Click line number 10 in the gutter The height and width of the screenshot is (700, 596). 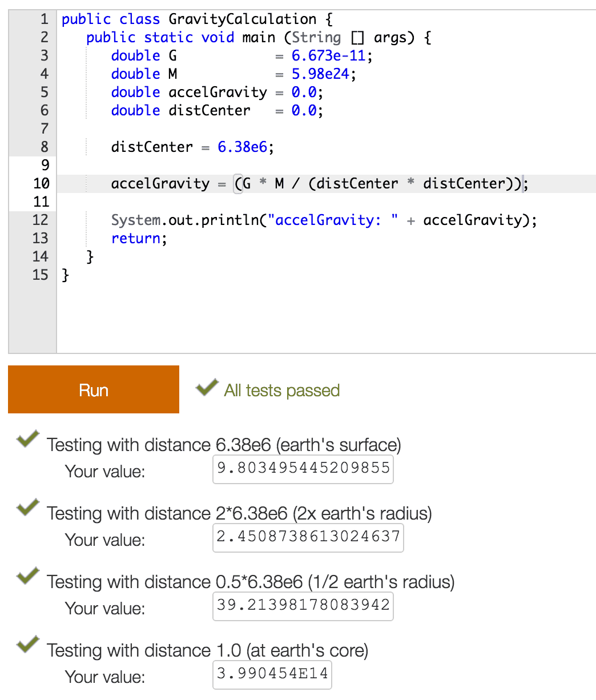[x=41, y=184]
